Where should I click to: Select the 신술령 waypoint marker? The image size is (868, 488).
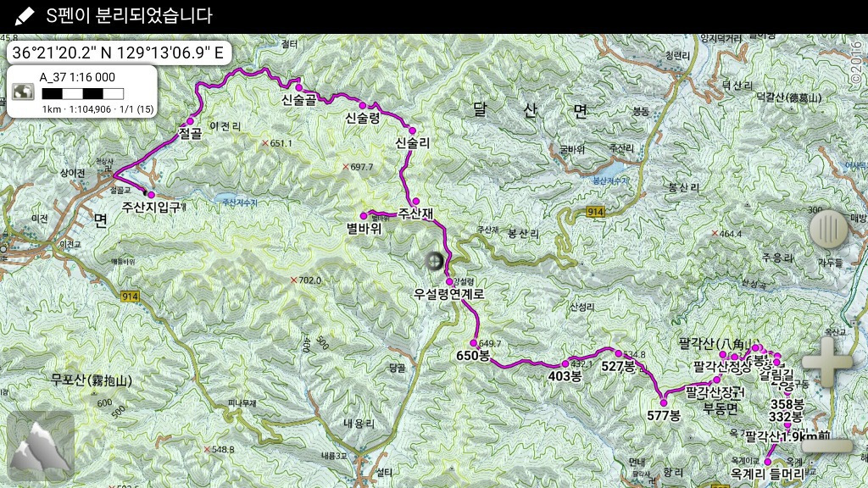coord(363,105)
